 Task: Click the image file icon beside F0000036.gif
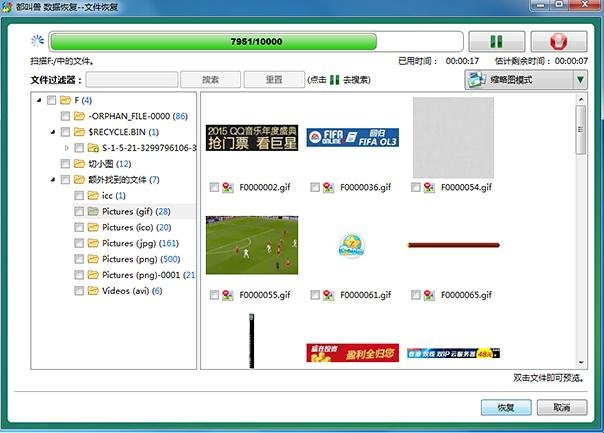[x=329, y=188]
